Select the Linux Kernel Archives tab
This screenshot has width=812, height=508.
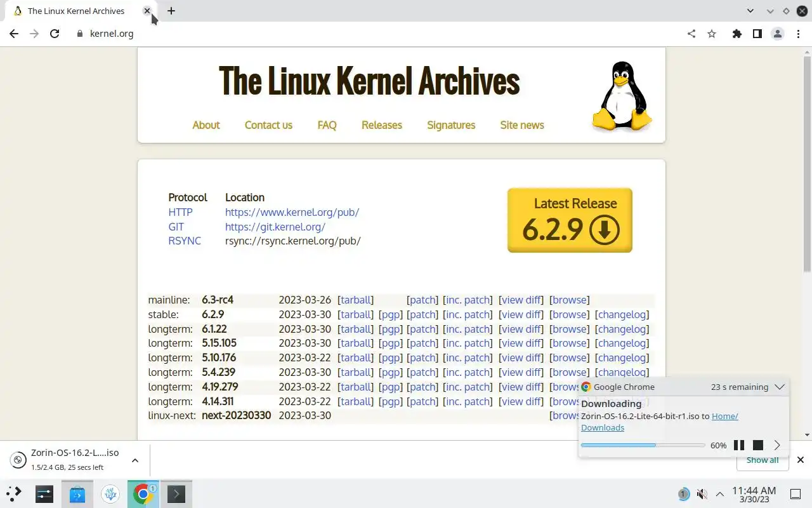click(x=76, y=11)
